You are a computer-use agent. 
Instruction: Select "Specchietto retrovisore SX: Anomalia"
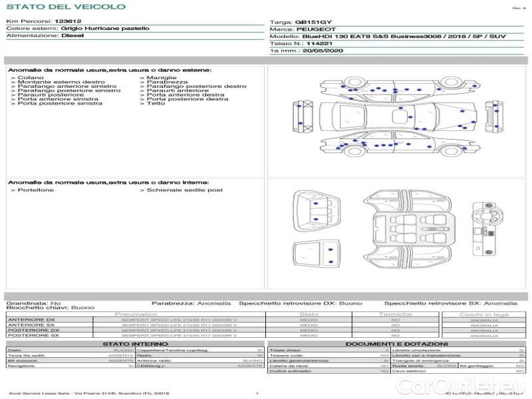click(x=451, y=303)
